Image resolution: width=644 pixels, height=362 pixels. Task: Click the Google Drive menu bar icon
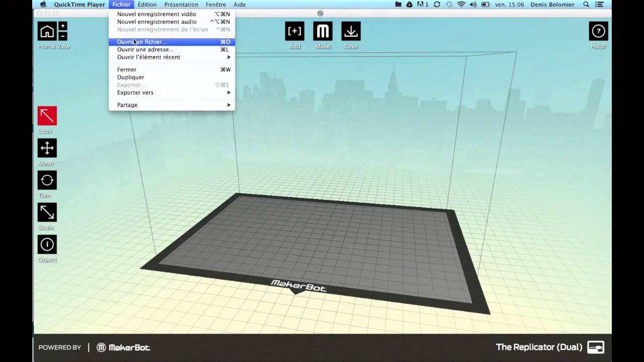(x=410, y=5)
